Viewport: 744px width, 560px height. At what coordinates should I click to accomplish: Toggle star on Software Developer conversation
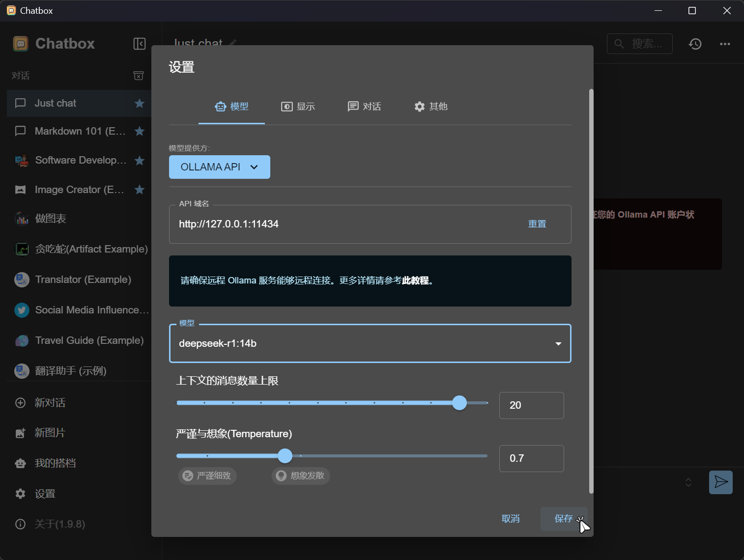(140, 161)
